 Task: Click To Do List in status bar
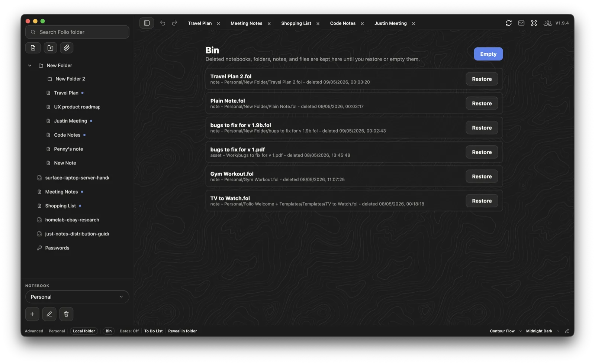[x=153, y=331]
